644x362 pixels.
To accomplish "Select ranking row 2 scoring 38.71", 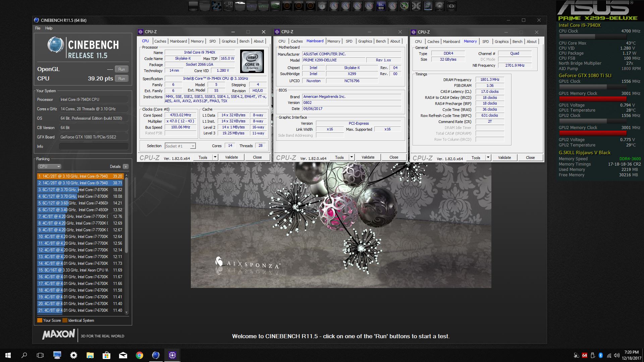I will (x=80, y=183).
